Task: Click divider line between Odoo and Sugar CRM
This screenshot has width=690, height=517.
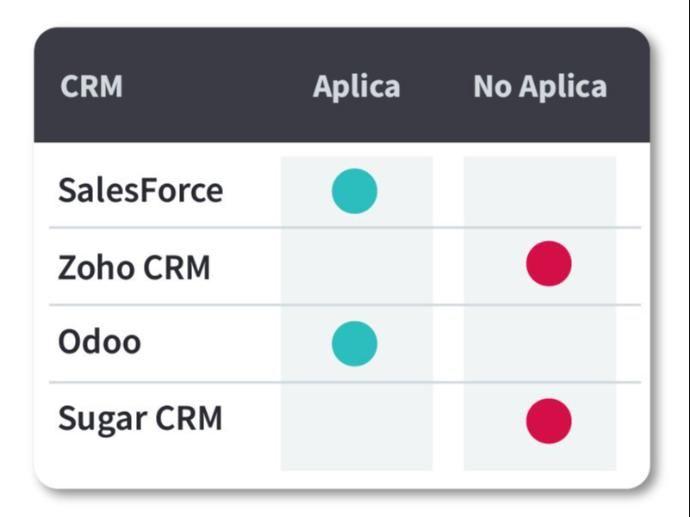Action: (x=160, y=382)
